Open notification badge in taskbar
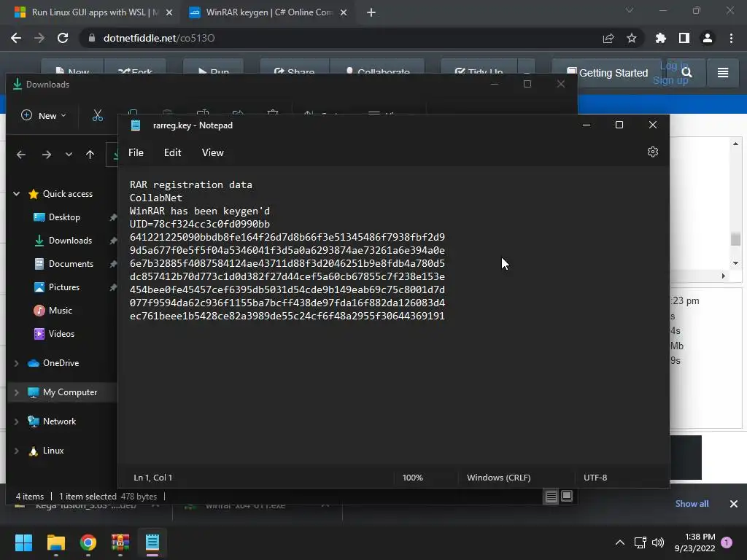Screen dimensions: 747x560 point(727,542)
